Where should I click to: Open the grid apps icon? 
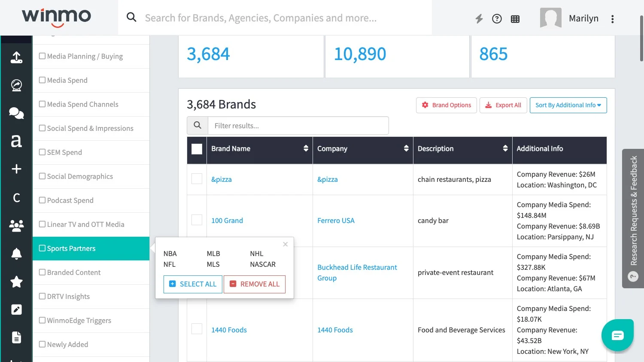(515, 19)
